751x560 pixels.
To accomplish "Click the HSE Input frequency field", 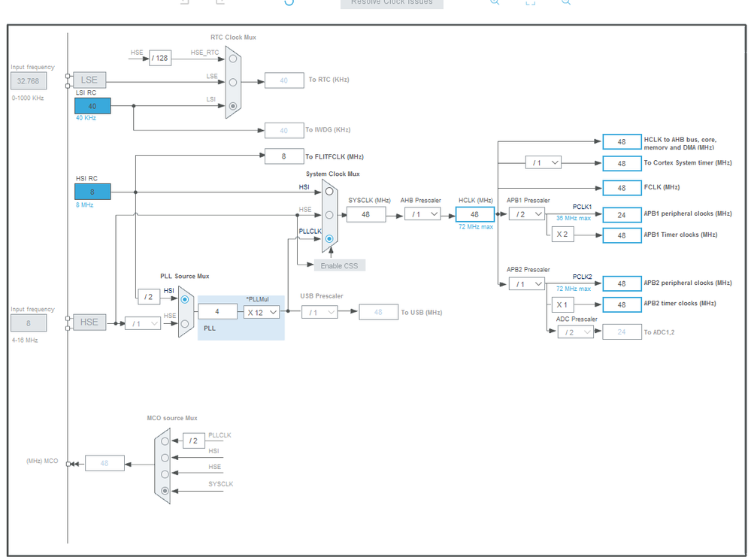I will pyautogui.click(x=29, y=323).
